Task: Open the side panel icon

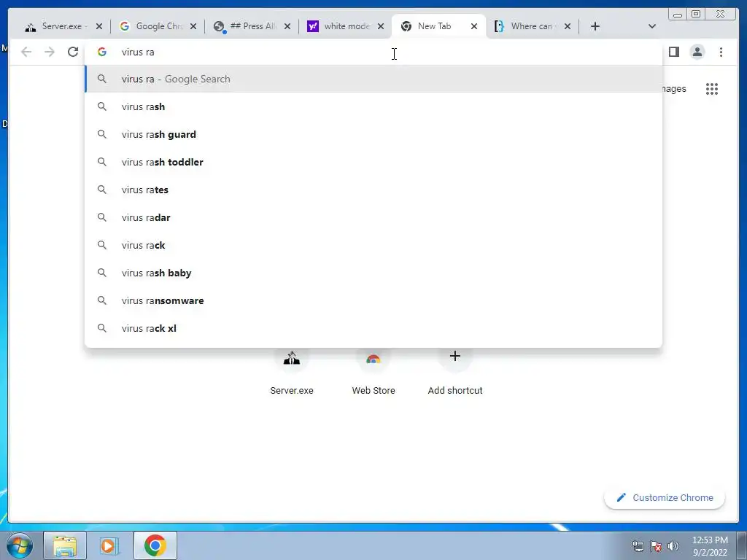Action: [x=673, y=52]
